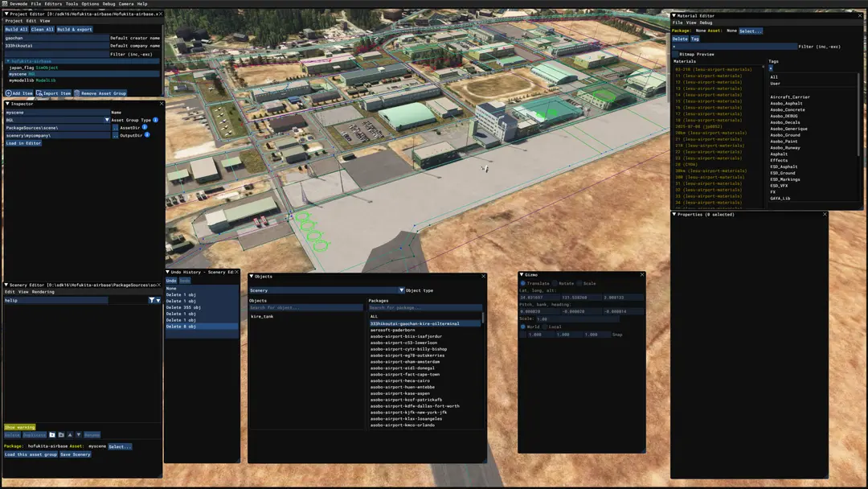Click the Save Scenery button

[76, 454]
